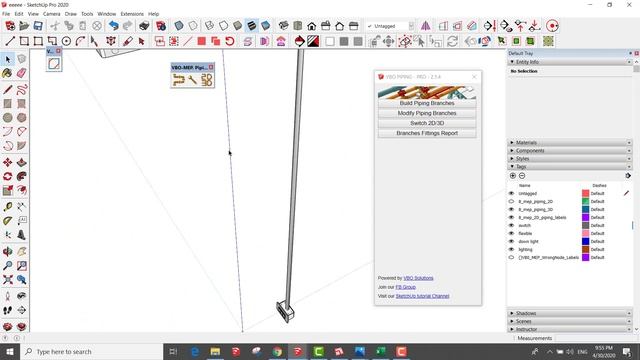The height and width of the screenshot is (360, 640).
Task: Toggle visibility of Untagged tag
Action: coord(511,193)
